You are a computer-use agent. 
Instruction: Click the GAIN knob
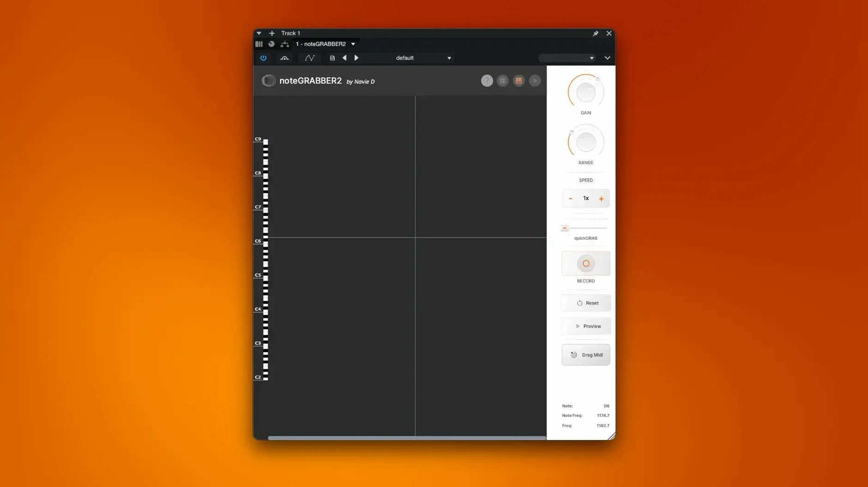pos(586,92)
